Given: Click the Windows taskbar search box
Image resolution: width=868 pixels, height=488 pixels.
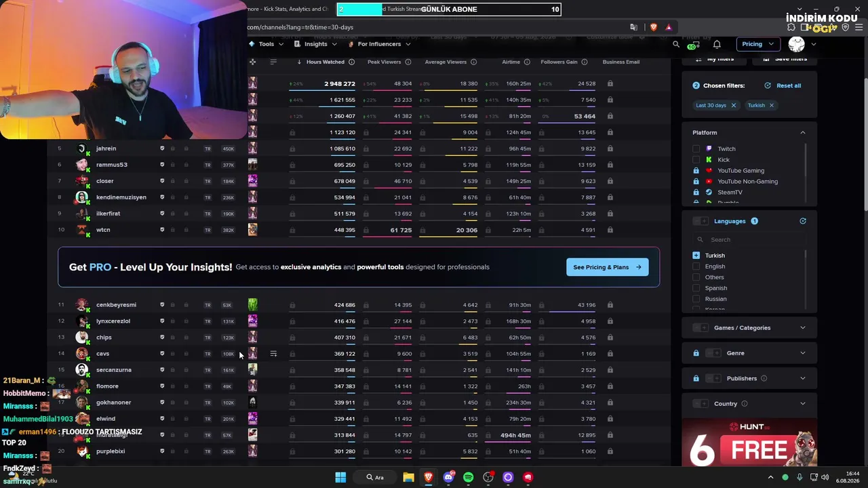Looking at the screenshot, I should (375, 477).
